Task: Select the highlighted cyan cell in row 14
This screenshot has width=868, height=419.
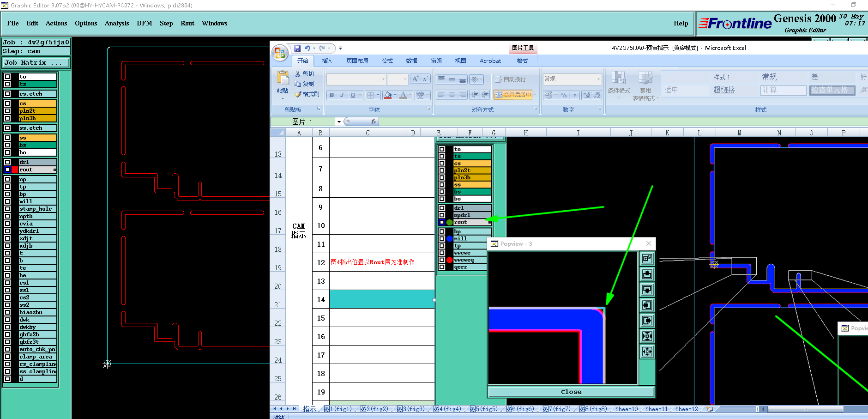Action: tap(382, 299)
